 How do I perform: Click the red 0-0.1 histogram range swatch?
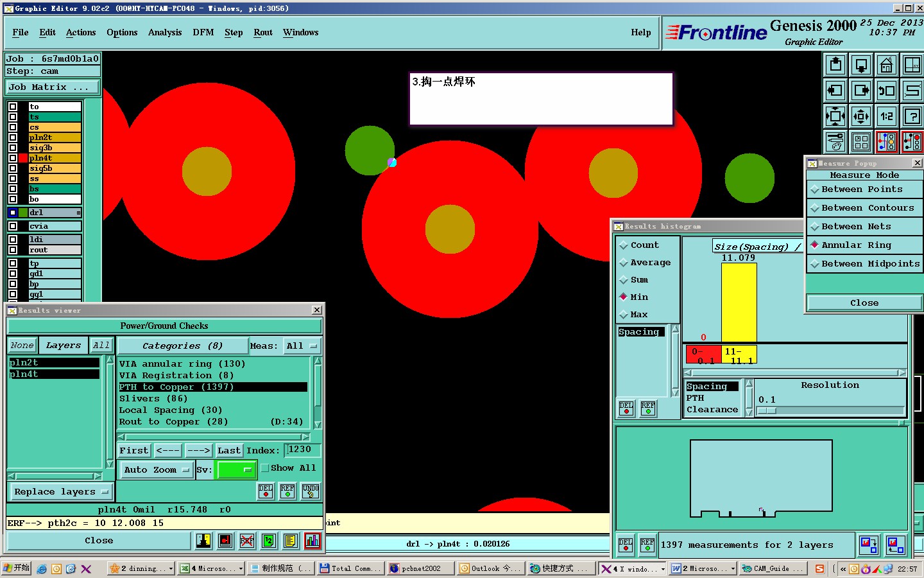point(704,355)
